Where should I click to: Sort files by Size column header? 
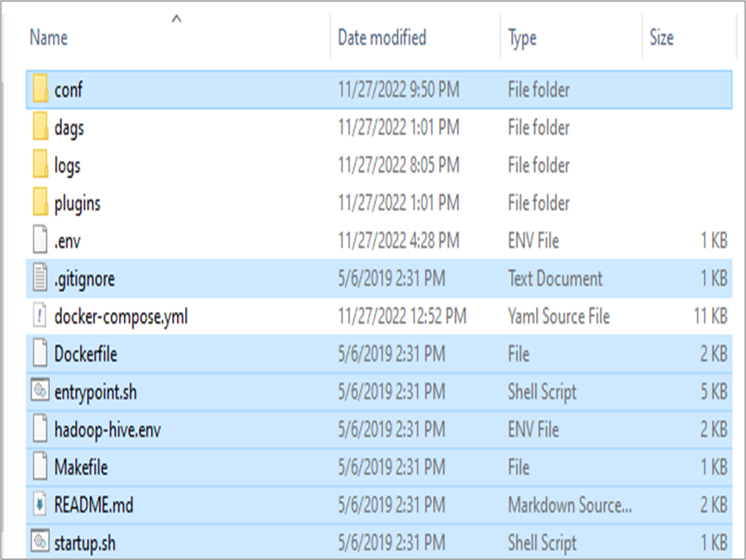(x=661, y=38)
